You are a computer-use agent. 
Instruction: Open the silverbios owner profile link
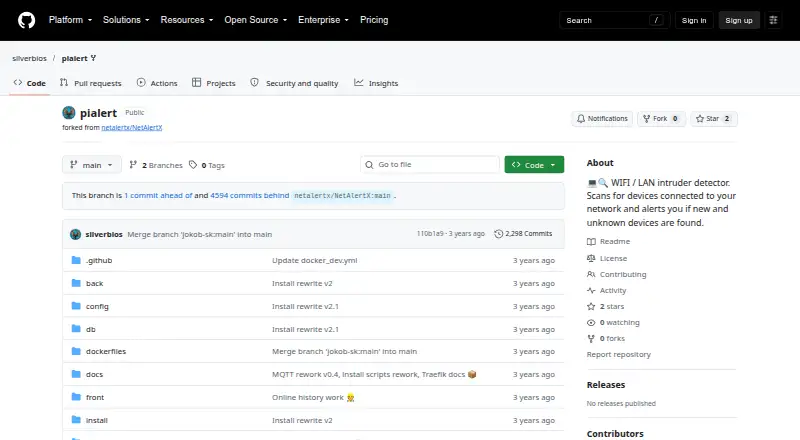[x=30, y=58]
